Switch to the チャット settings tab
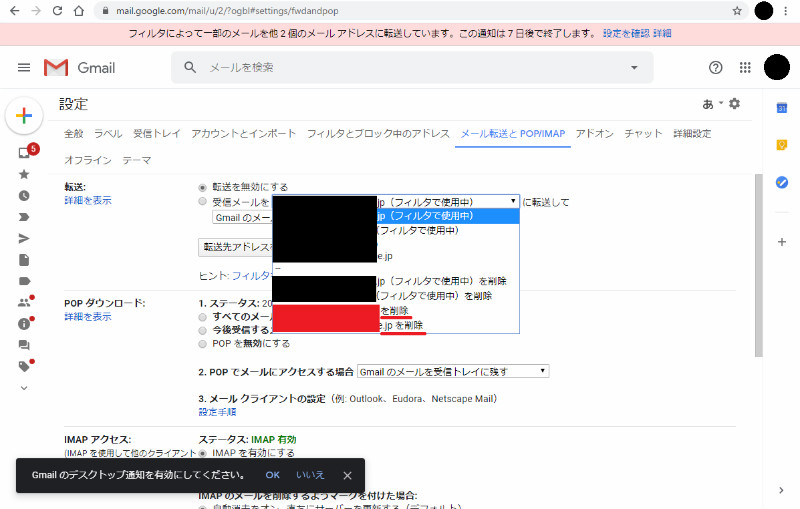 [643, 134]
